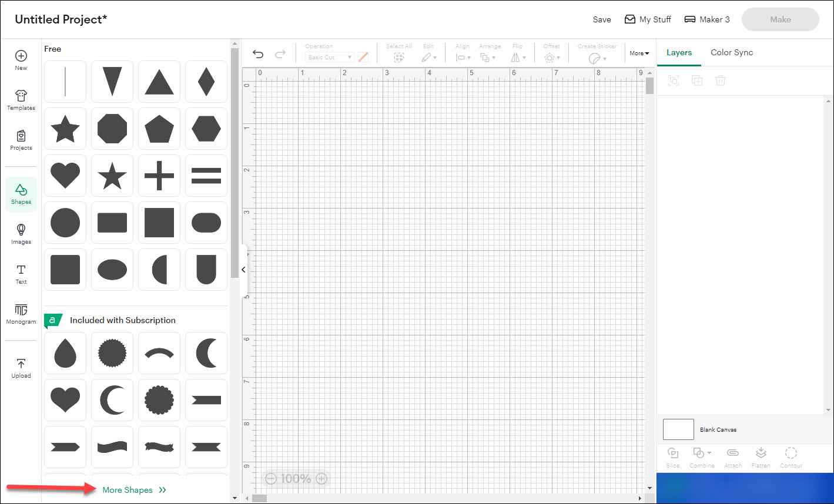834x504 pixels.
Task: Open the More toolbar dropdown
Action: (639, 53)
